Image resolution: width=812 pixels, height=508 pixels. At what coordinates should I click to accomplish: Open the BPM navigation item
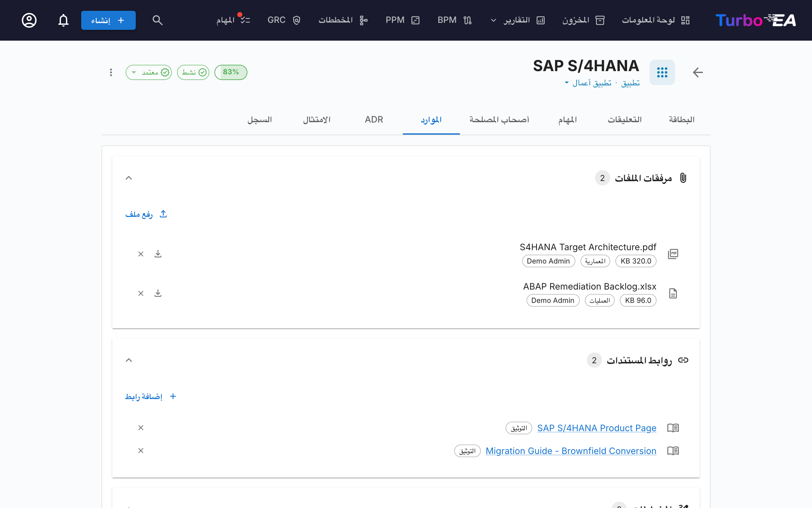[x=455, y=20]
